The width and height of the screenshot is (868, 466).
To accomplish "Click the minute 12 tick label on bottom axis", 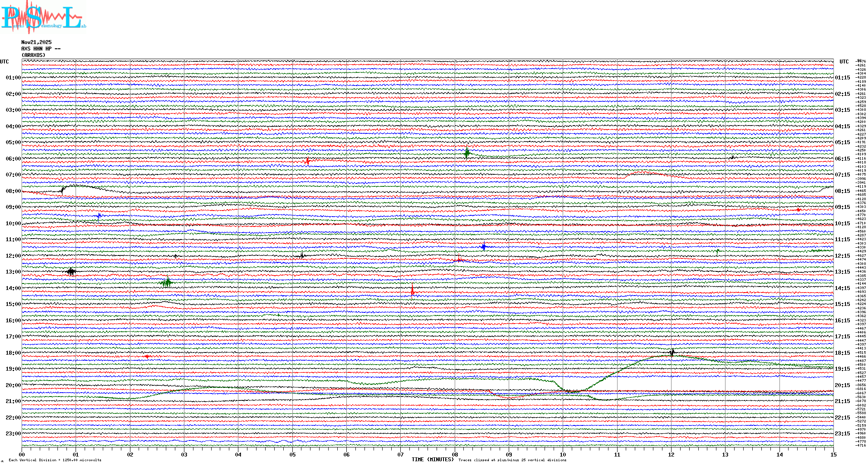I will tap(671, 454).
